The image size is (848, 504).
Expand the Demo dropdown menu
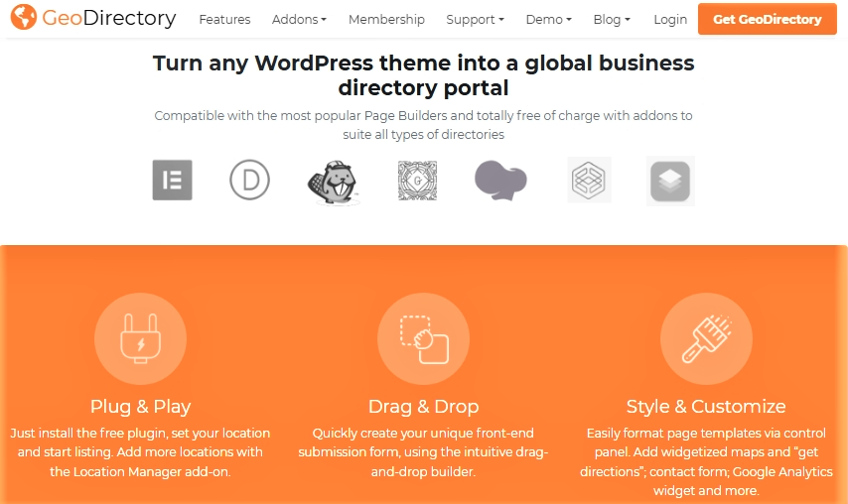point(548,20)
